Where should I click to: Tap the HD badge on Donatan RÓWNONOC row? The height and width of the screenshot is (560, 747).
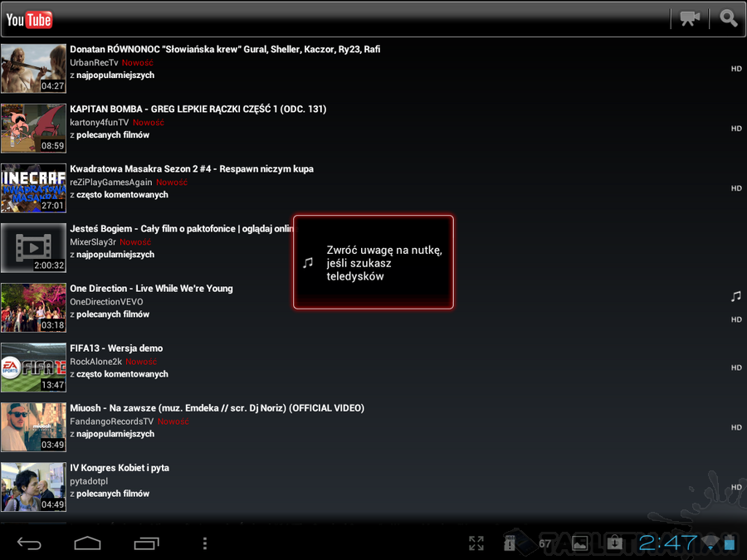point(736,69)
